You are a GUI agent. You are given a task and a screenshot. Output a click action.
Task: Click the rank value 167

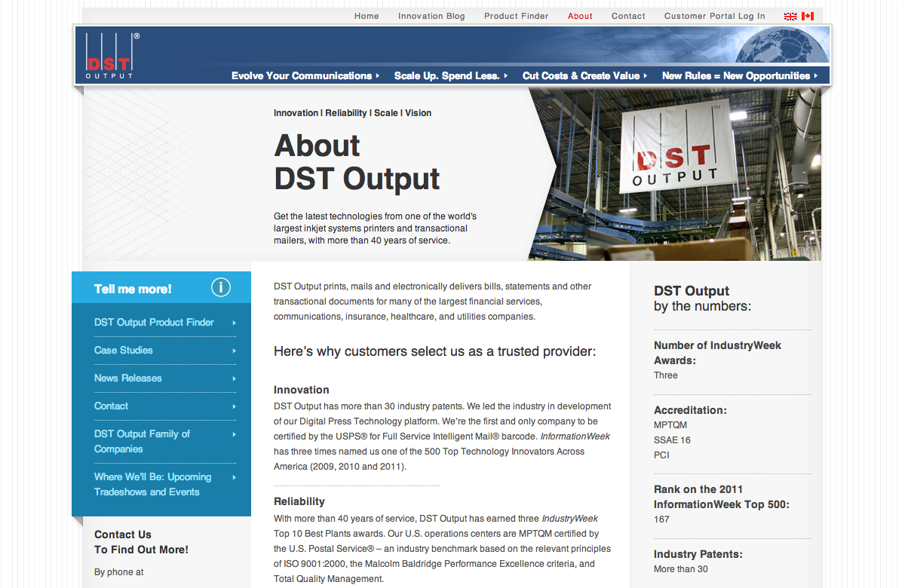point(661,519)
